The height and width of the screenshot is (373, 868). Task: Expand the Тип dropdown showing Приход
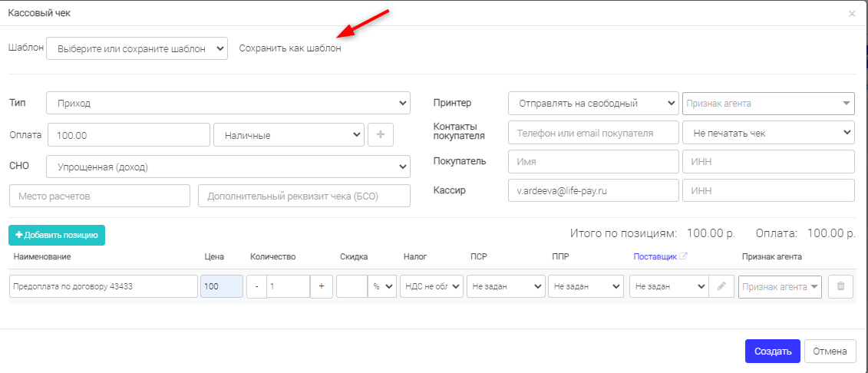pyautogui.click(x=229, y=103)
